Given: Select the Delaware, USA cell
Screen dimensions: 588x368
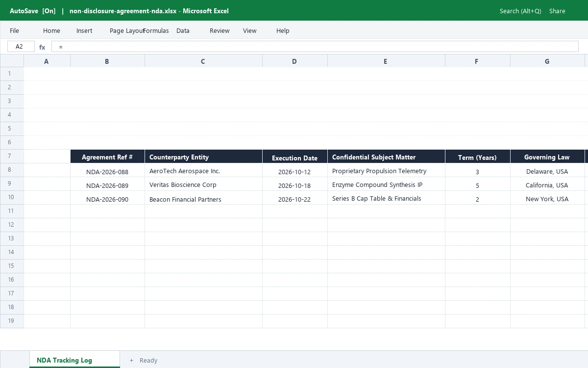Looking at the screenshot, I should [x=547, y=170].
